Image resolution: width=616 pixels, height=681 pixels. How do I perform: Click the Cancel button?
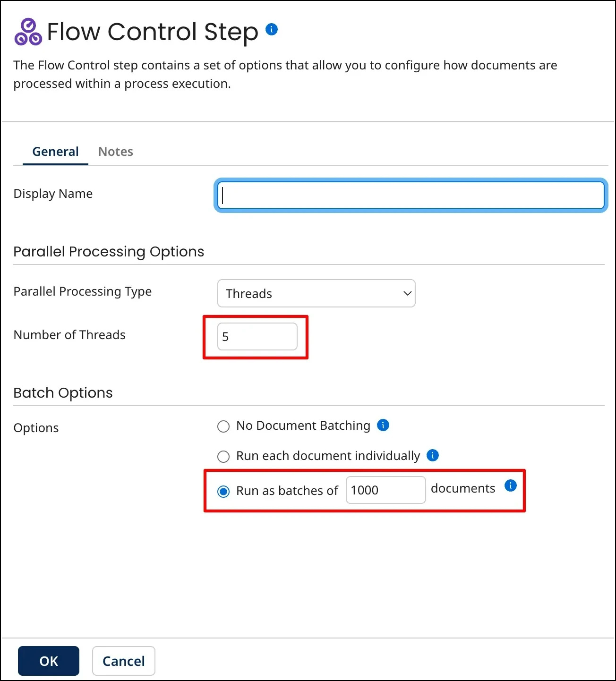[123, 661]
